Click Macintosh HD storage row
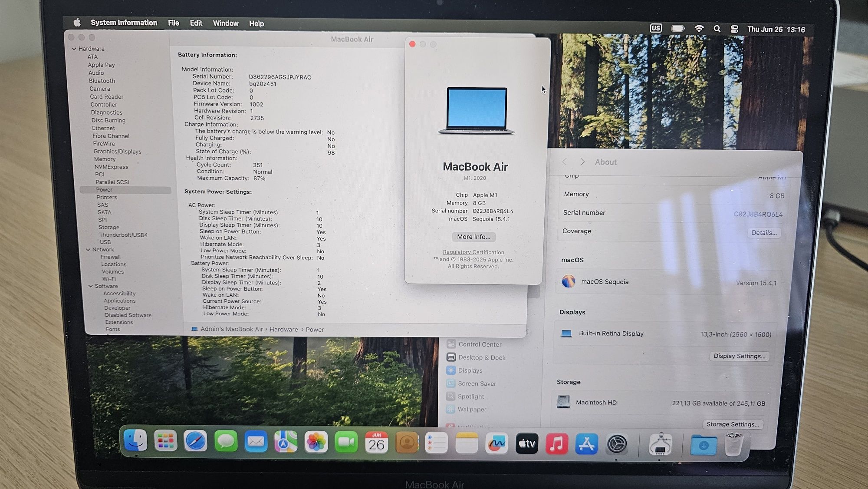The width and height of the screenshot is (868, 489). [661, 403]
